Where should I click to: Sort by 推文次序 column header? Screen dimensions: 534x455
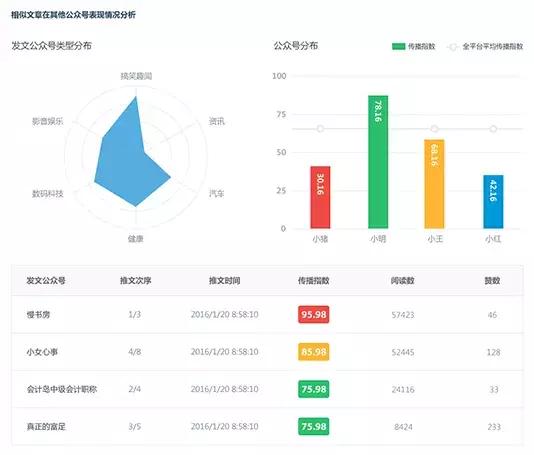(x=136, y=281)
